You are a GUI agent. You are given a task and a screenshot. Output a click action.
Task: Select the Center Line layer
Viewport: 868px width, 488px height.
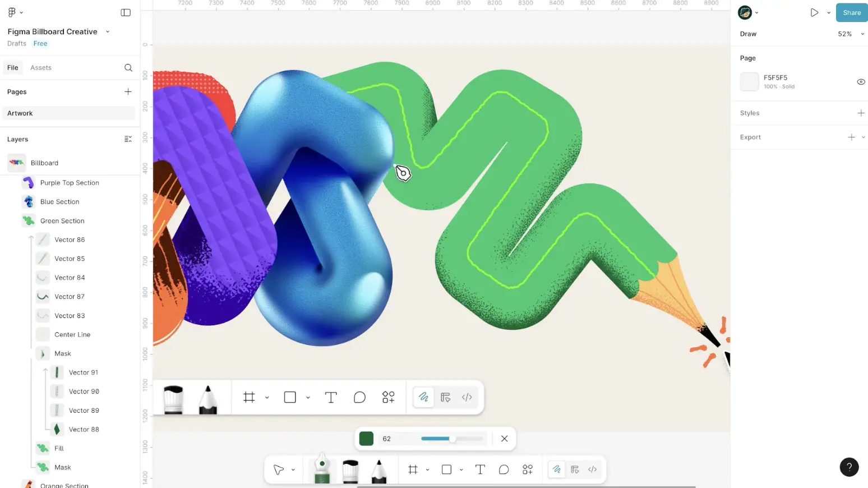(72, 335)
